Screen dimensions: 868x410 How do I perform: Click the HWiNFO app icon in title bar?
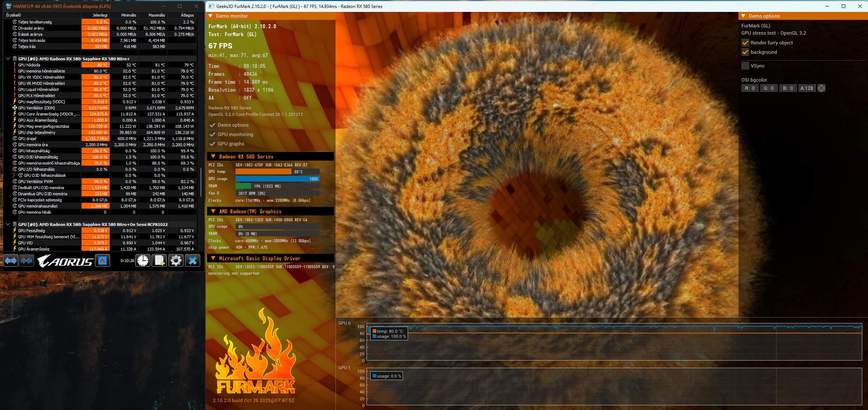point(8,6)
